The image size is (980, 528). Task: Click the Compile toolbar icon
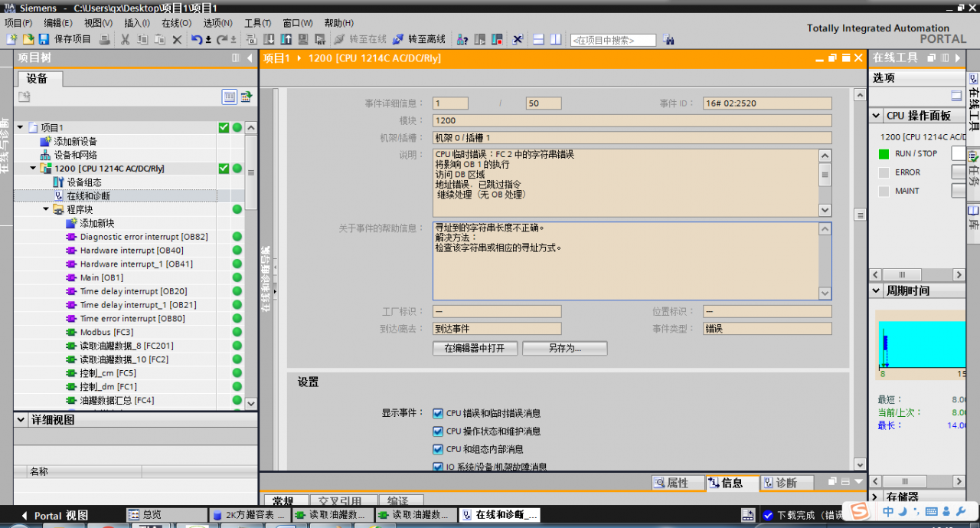(x=252, y=39)
